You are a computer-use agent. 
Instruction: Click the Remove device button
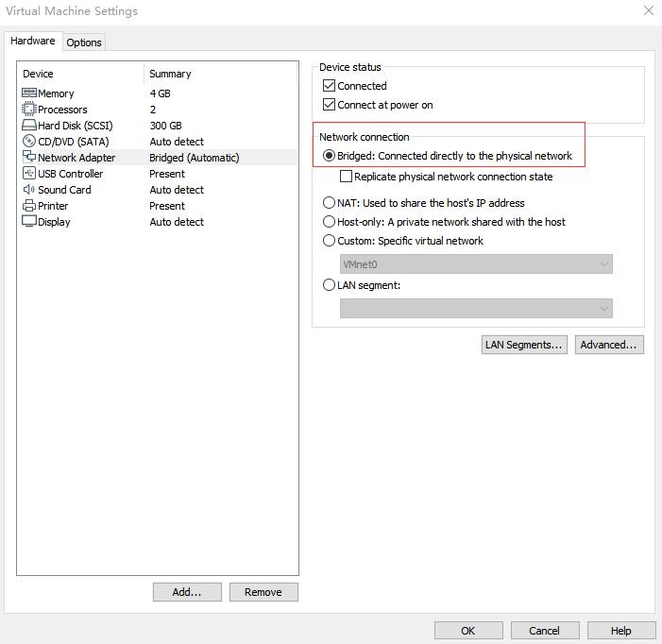[263, 592]
